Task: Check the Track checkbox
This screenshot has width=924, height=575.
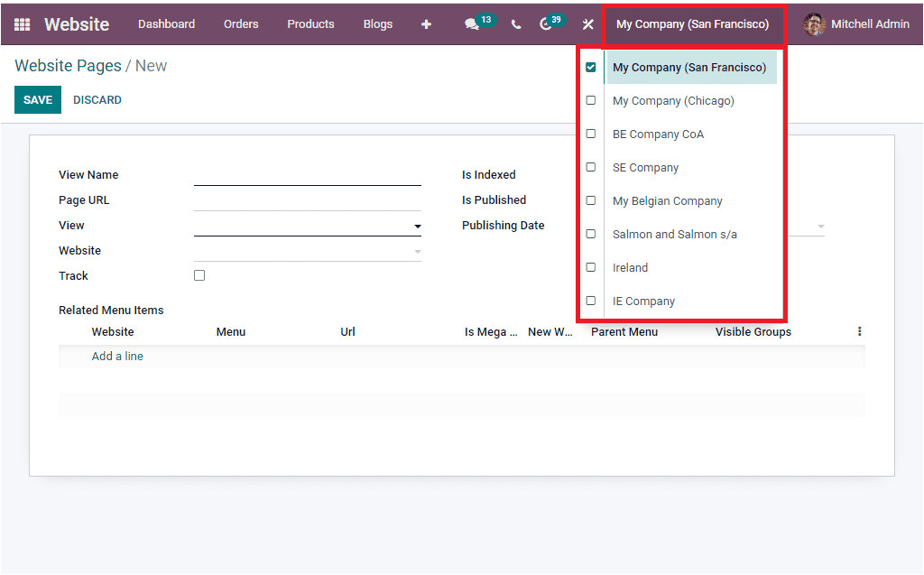Action: (x=199, y=275)
